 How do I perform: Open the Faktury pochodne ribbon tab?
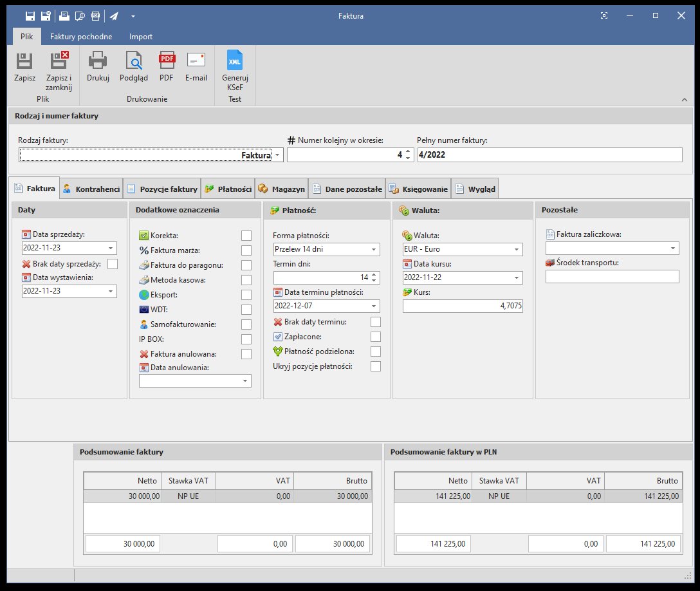(x=81, y=37)
